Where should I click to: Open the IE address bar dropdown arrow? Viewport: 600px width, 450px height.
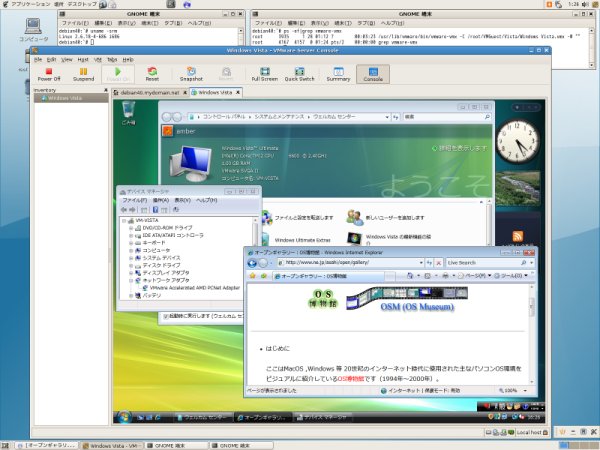tap(421, 263)
